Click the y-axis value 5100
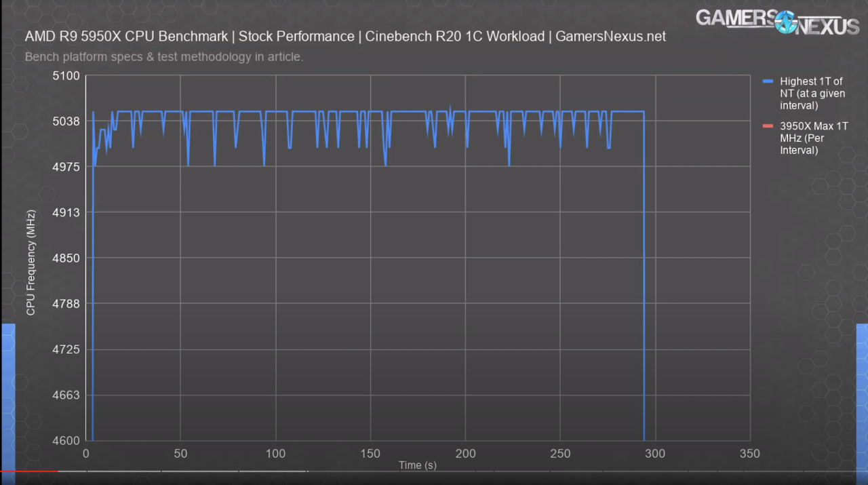Image resolution: width=868 pixels, height=485 pixels. [66, 76]
